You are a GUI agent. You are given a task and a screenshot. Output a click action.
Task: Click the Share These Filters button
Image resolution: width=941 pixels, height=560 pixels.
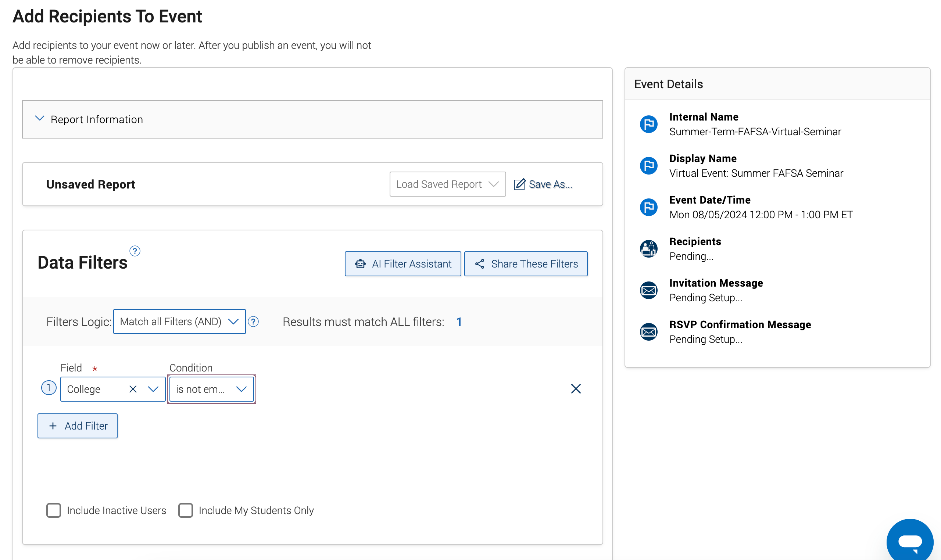point(525,264)
